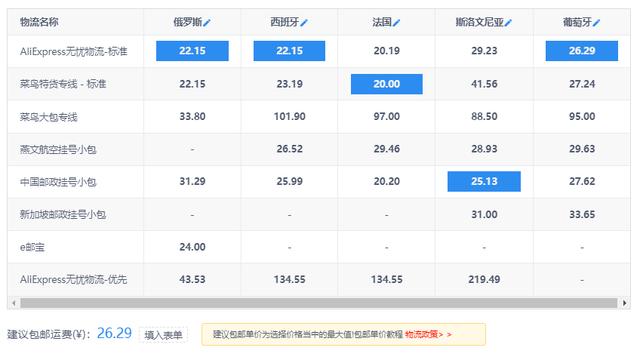
Task: Click the 新加坡邮政挂号小包 row label
Action: click(x=63, y=214)
